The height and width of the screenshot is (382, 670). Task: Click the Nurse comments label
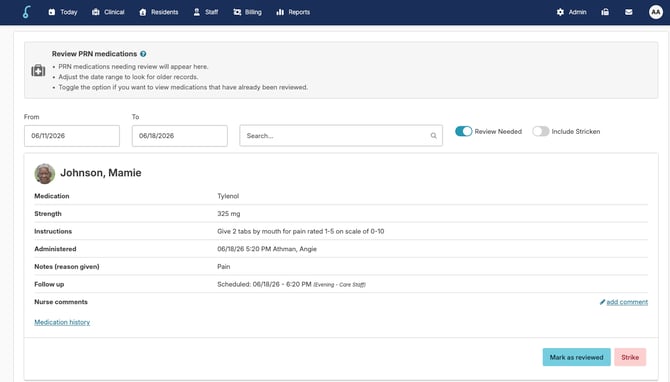pyautogui.click(x=61, y=302)
